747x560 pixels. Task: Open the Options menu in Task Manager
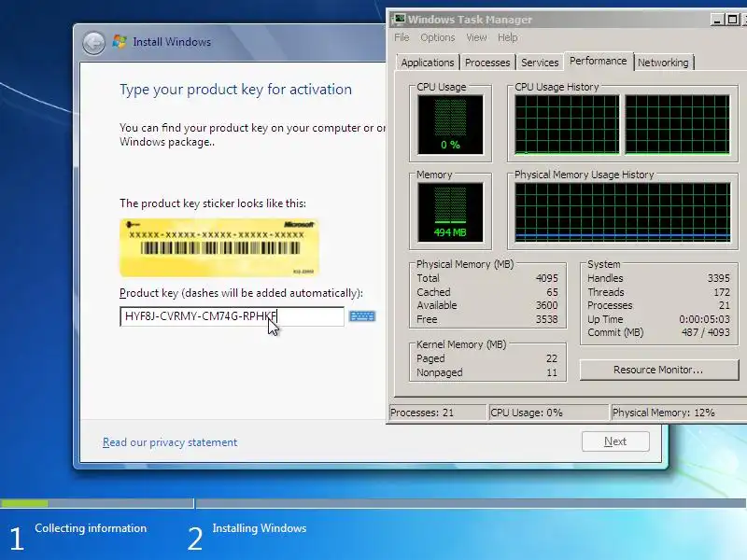pyautogui.click(x=437, y=37)
